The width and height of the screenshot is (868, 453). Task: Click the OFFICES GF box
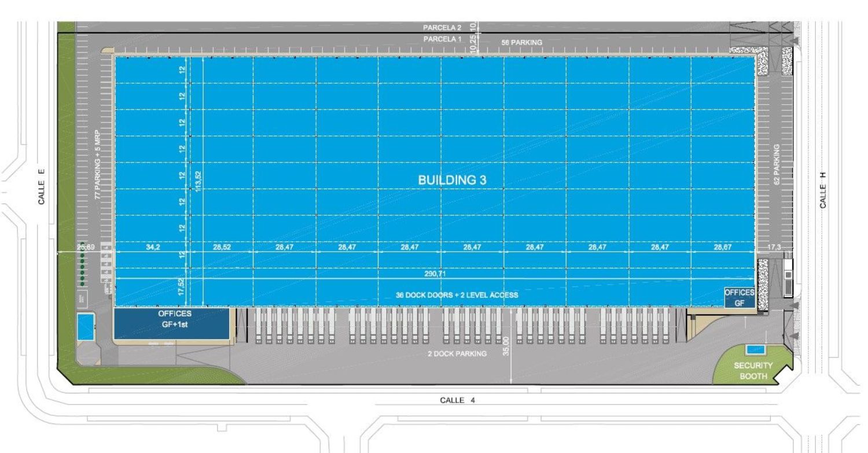pos(739,297)
